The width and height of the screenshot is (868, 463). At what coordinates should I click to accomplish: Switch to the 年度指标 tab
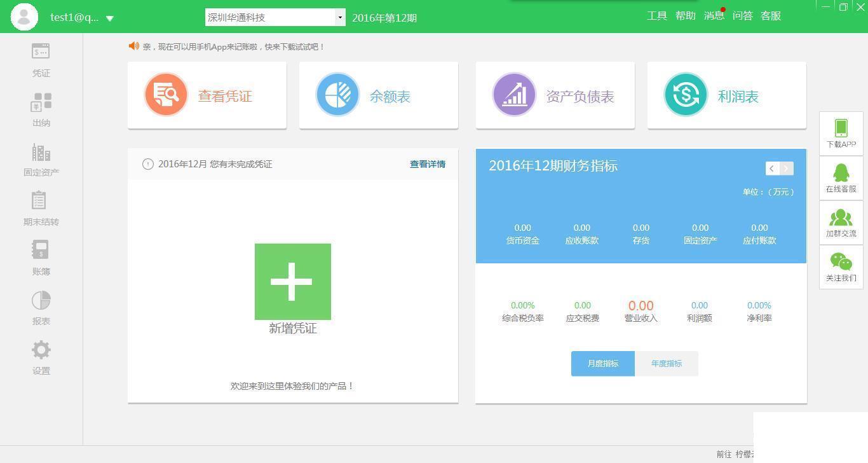click(x=667, y=363)
